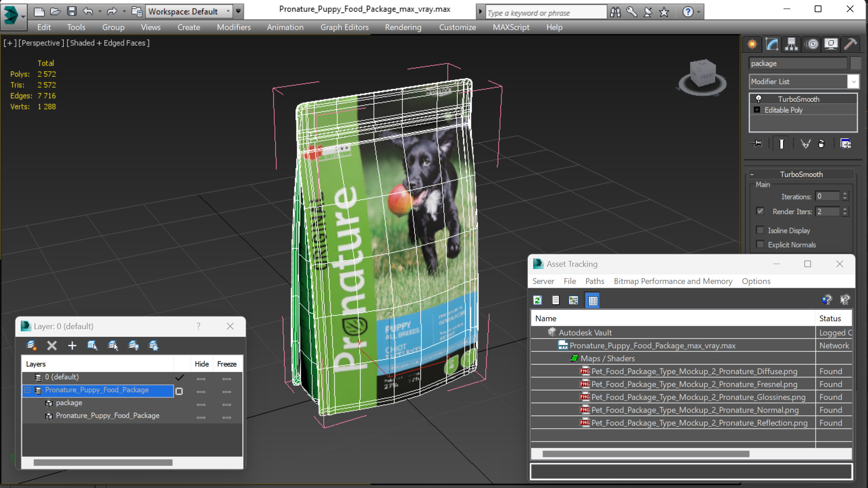Screen dimensions: 868x488
Task: Toggle Freeze for Pronature_Puppy_Food_Package layer
Action: (x=226, y=391)
